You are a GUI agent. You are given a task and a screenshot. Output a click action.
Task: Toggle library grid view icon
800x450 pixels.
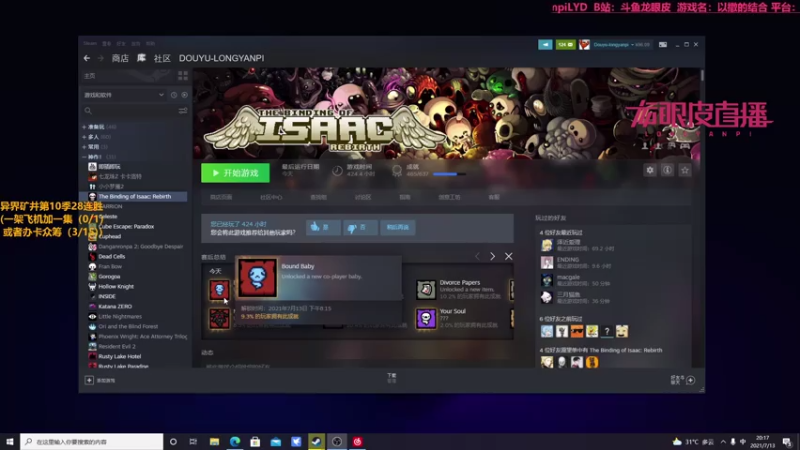(183, 76)
